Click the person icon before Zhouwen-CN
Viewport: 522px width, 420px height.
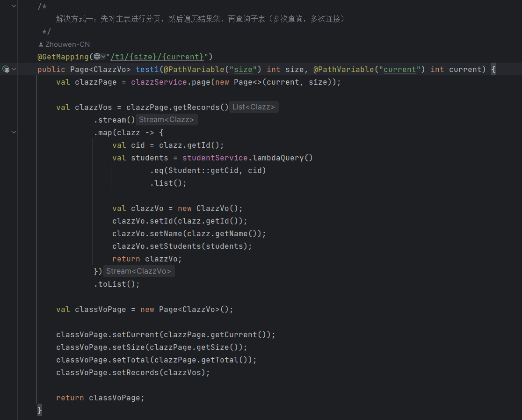tap(40, 44)
